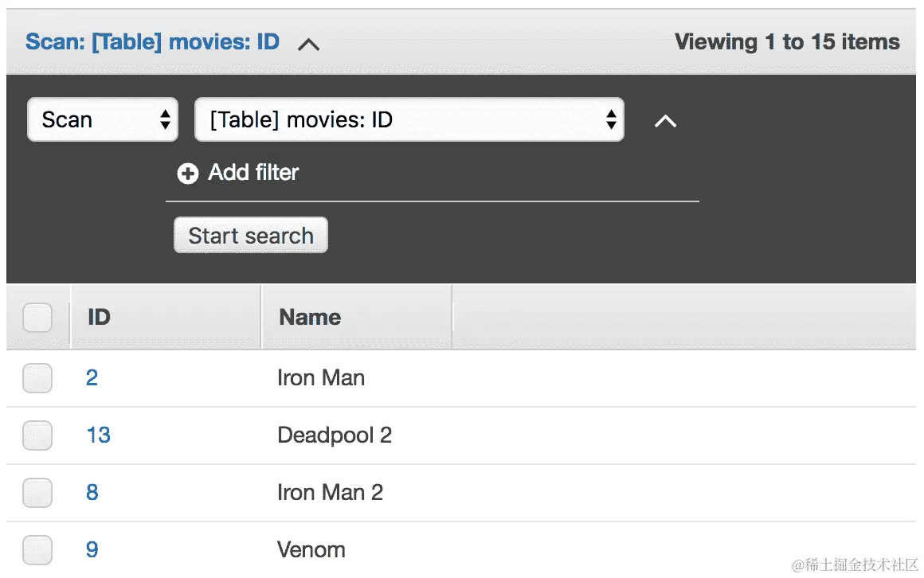Click the Add filter plus icon
The height and width of the screenshot is (578, 924).
point(187,174)
